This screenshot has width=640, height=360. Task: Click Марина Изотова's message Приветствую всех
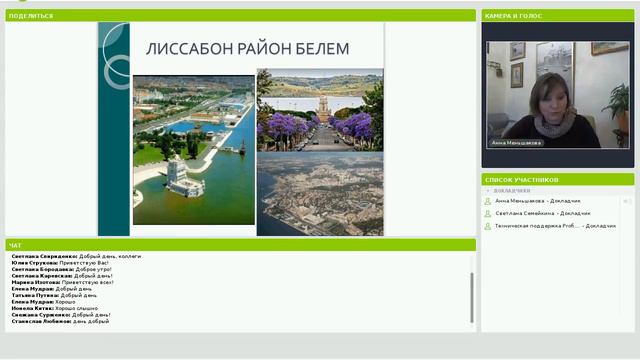click(62, 282)
